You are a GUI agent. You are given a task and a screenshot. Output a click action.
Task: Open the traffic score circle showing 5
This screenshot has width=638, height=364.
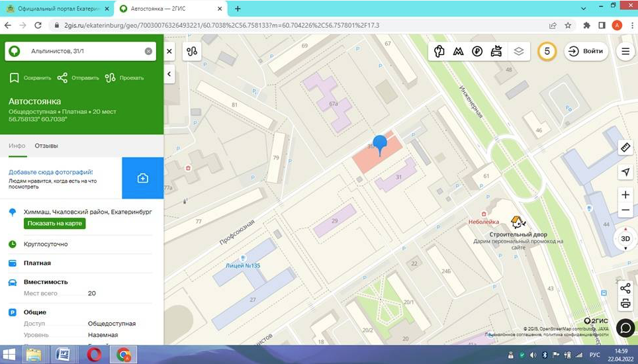pyautogui.click(x=547, y=51)
